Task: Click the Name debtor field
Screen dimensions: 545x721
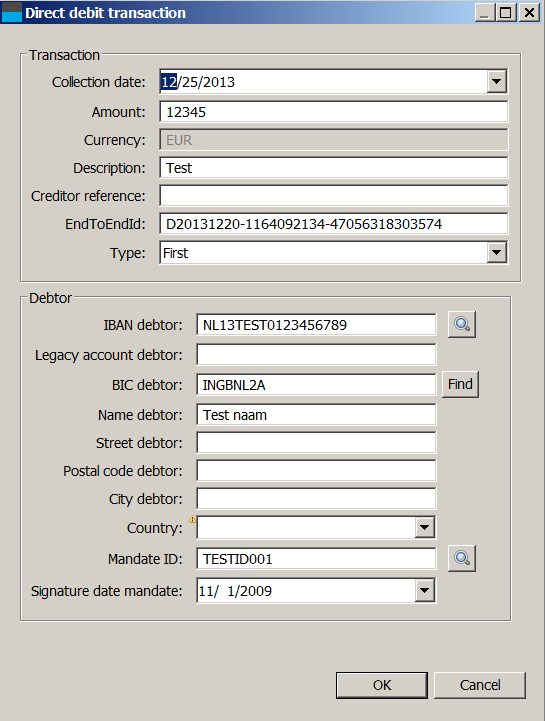Action: [x=316, y=415]
